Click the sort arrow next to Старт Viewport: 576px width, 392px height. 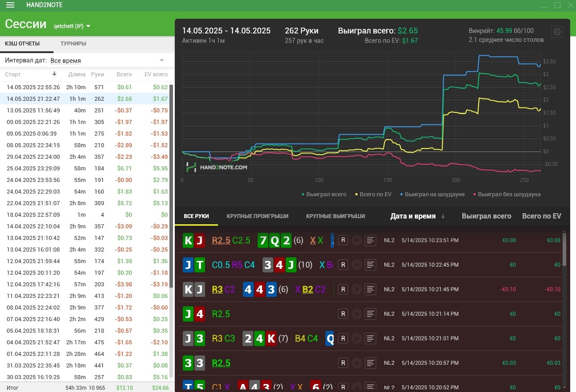click(x=54, y=74)
